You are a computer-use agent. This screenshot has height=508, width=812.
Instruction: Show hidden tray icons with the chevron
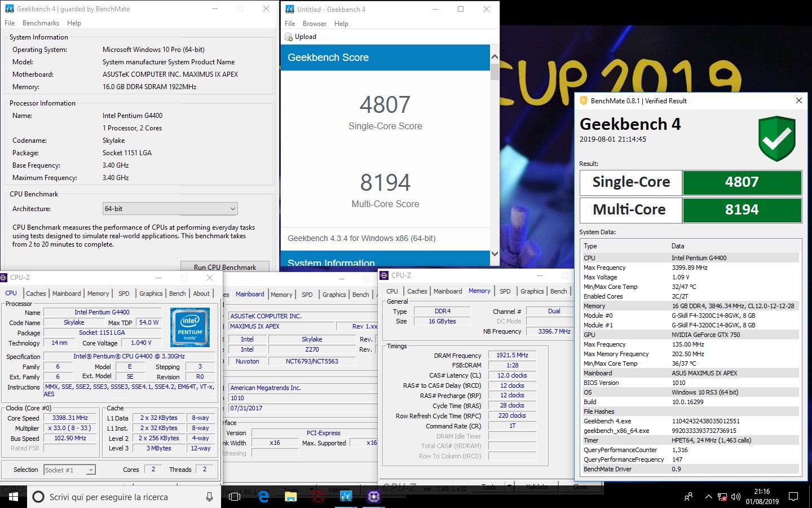708,497
